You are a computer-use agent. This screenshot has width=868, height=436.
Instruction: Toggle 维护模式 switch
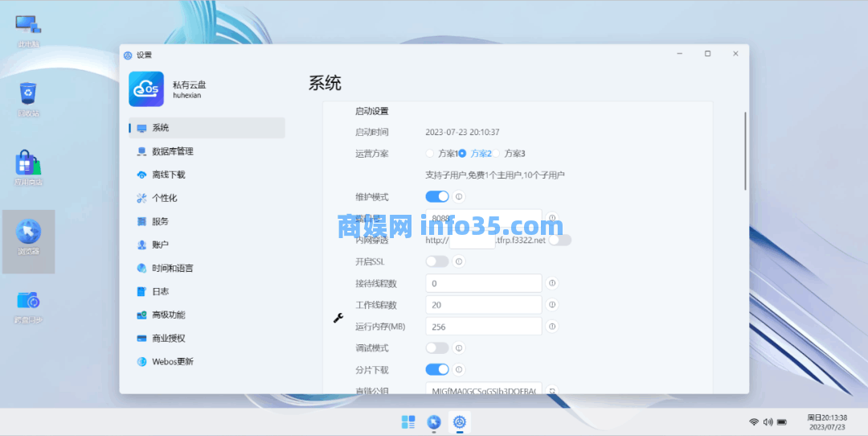(x=437, y=196)
